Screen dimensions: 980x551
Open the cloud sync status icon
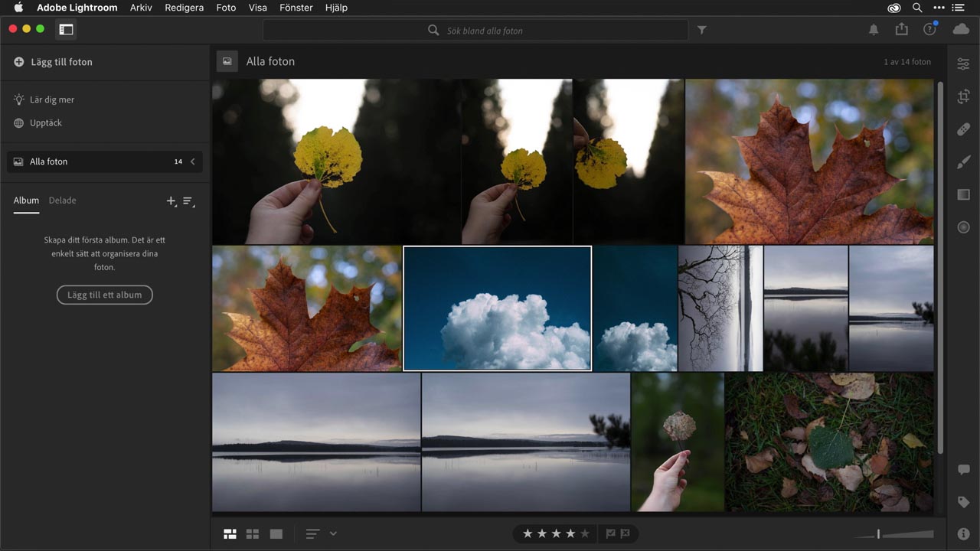tap(961, 29)
